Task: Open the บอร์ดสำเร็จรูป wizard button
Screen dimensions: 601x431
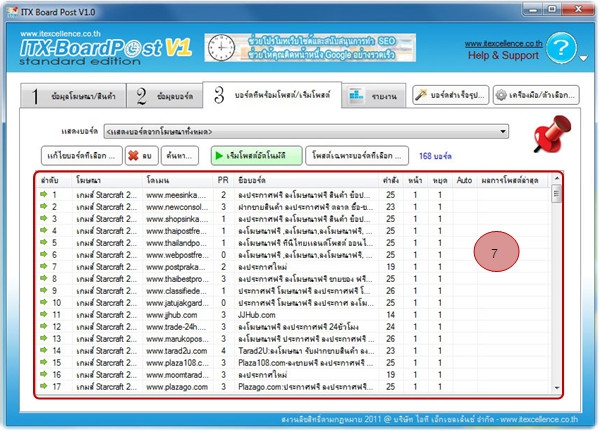Action: (451, 95)
